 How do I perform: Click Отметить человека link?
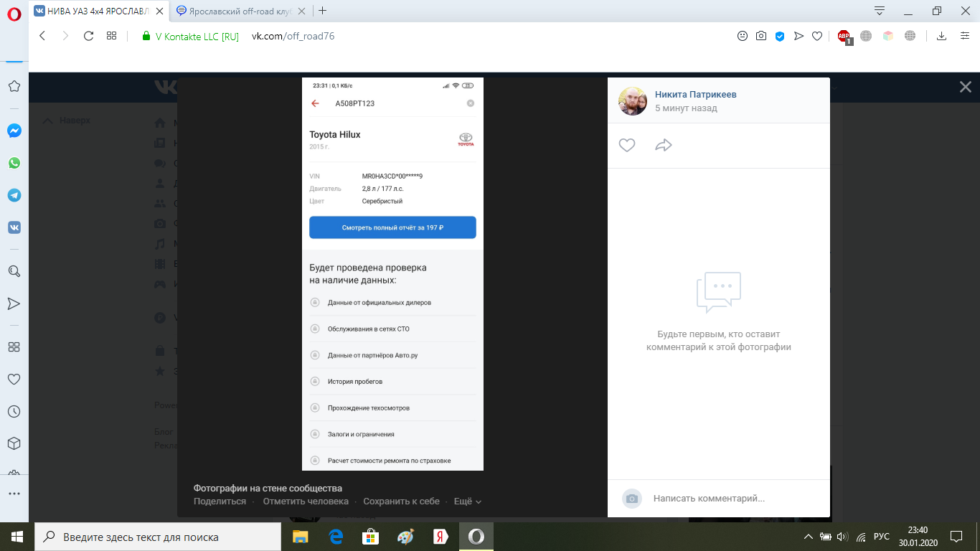306,501
